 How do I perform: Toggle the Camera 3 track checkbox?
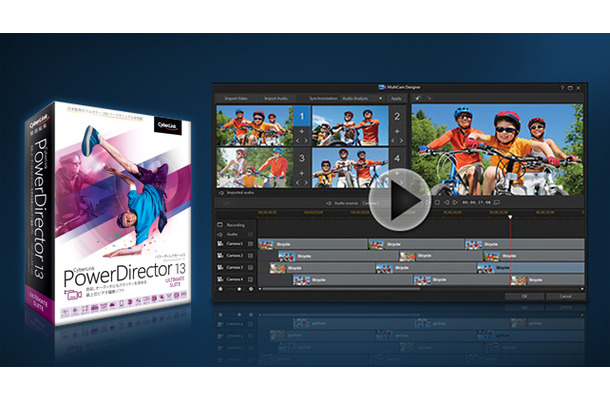[250, 267]
